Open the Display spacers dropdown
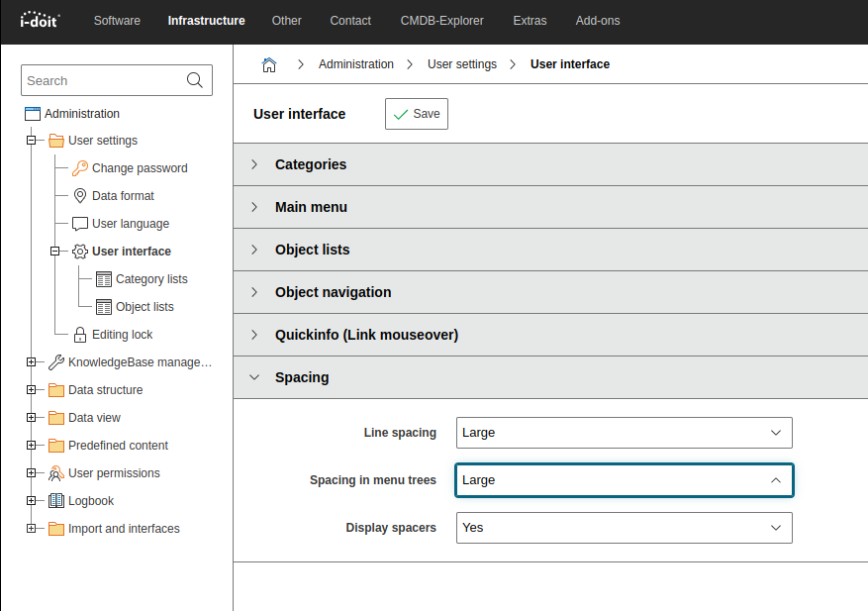 coord(625,528)
